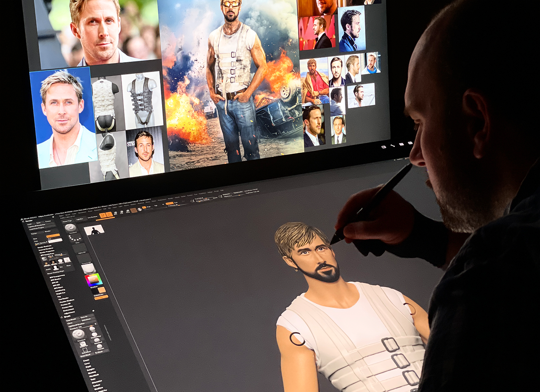The width and height of the screenshot is (540, 392).
Task: Open the Alpha menu in ZBrush
Action: click(61, 216)
